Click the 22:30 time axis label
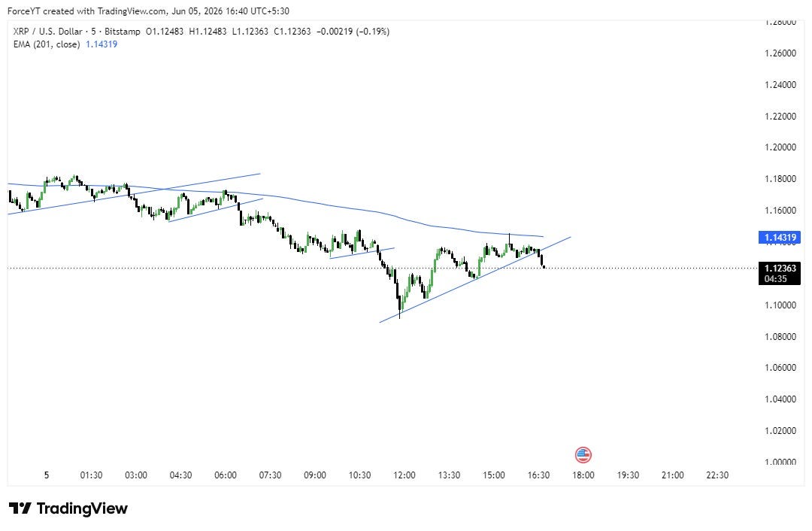Image resolution: width=812 pixels, height=531 pixels. 717,475
